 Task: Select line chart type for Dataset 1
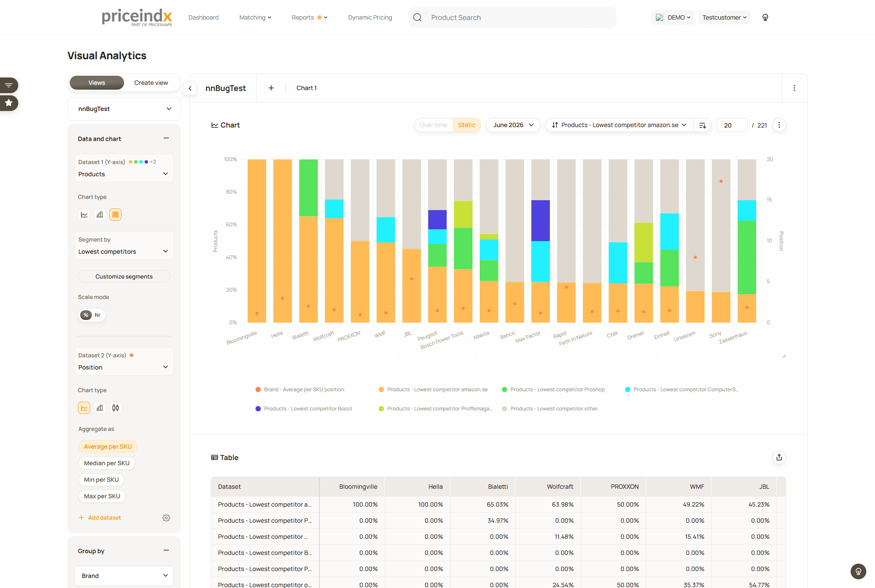tap(84, 215)
